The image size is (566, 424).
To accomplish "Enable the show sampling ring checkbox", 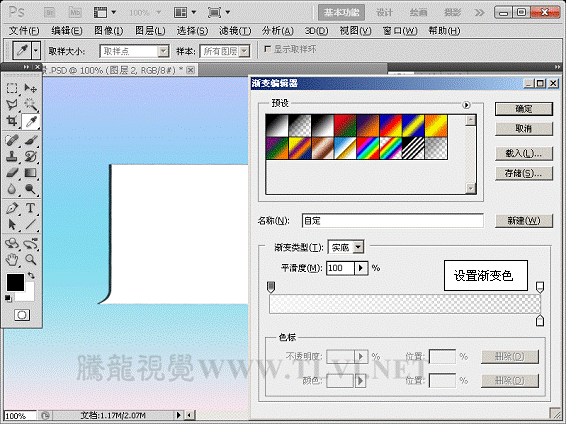I will coord(267,49).
